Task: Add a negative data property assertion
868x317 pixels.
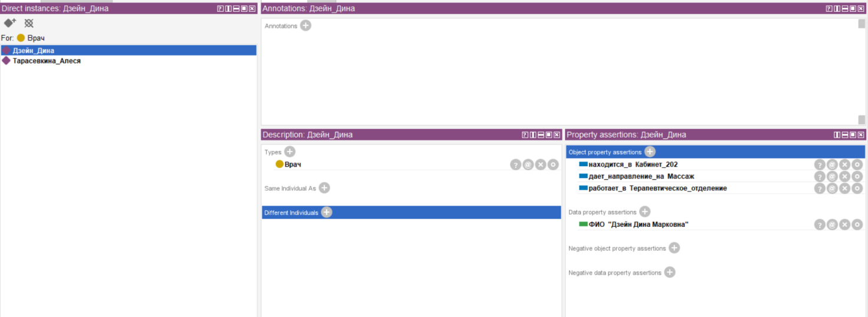Action: coord(669,272)
